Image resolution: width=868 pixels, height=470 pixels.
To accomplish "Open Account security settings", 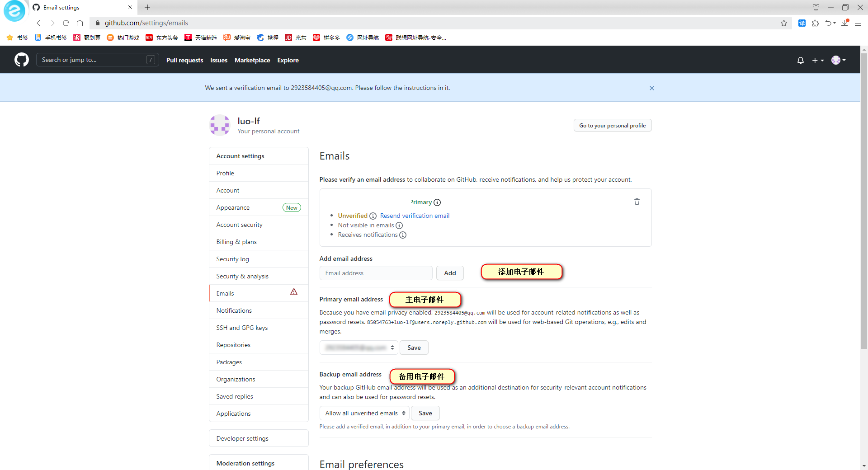I will click(259, 225).
